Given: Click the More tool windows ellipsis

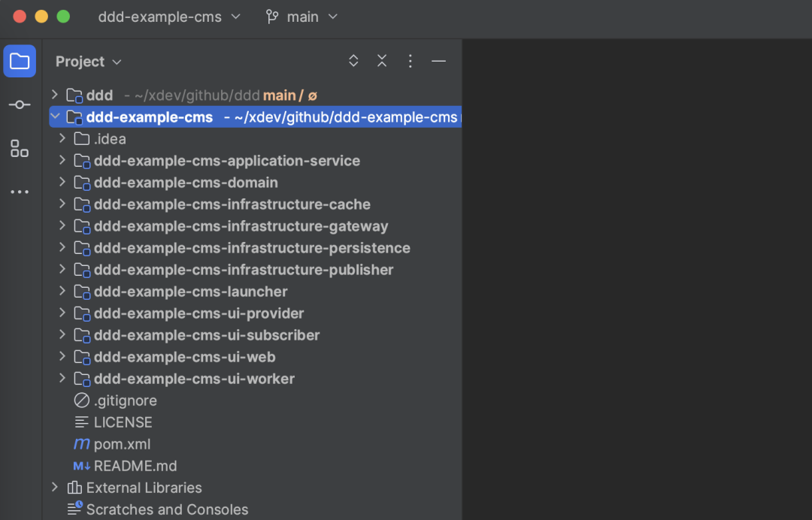Looking at the screenshot, I should [x=20, y=192].
